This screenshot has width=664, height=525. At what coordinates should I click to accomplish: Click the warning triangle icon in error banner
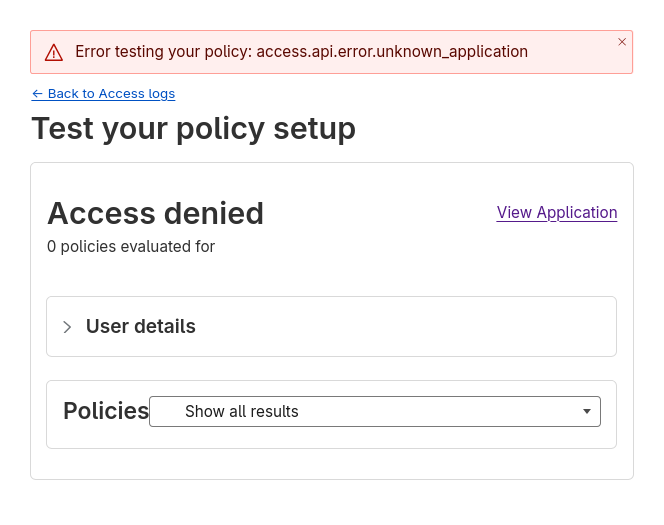click(54, 52)
